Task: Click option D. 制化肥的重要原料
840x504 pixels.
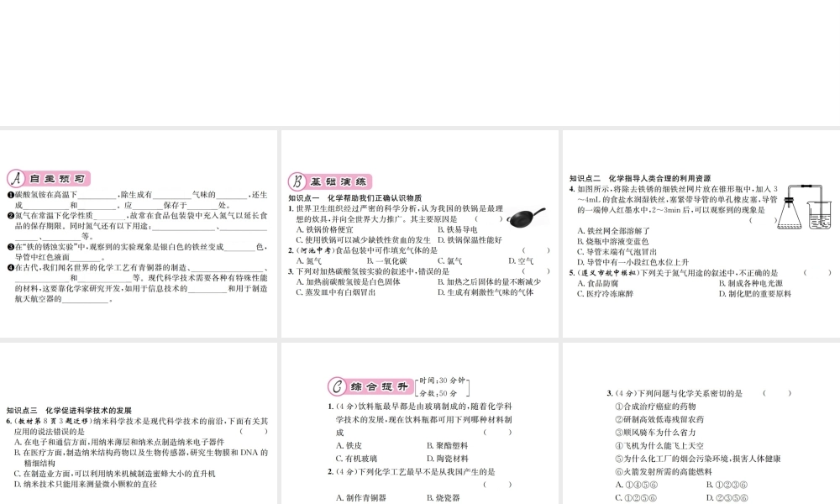Action: pos(755,294)
